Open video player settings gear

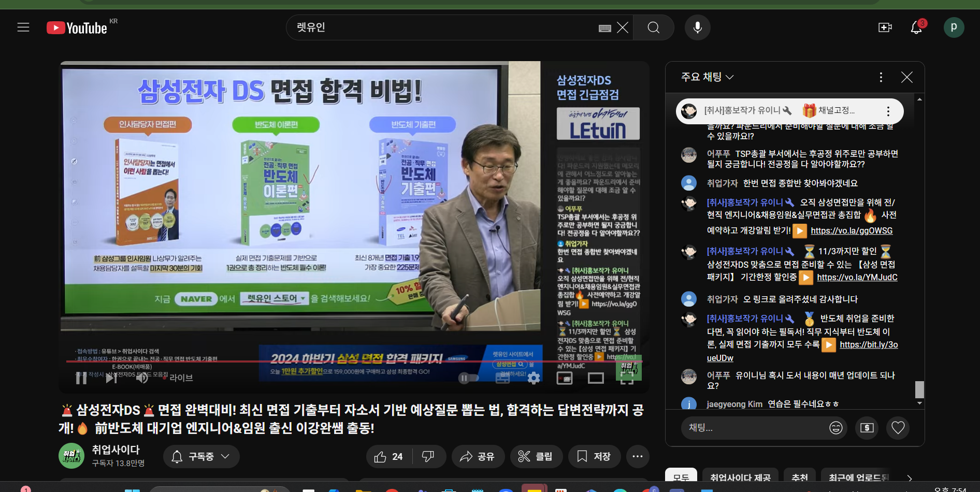[534, 378]
